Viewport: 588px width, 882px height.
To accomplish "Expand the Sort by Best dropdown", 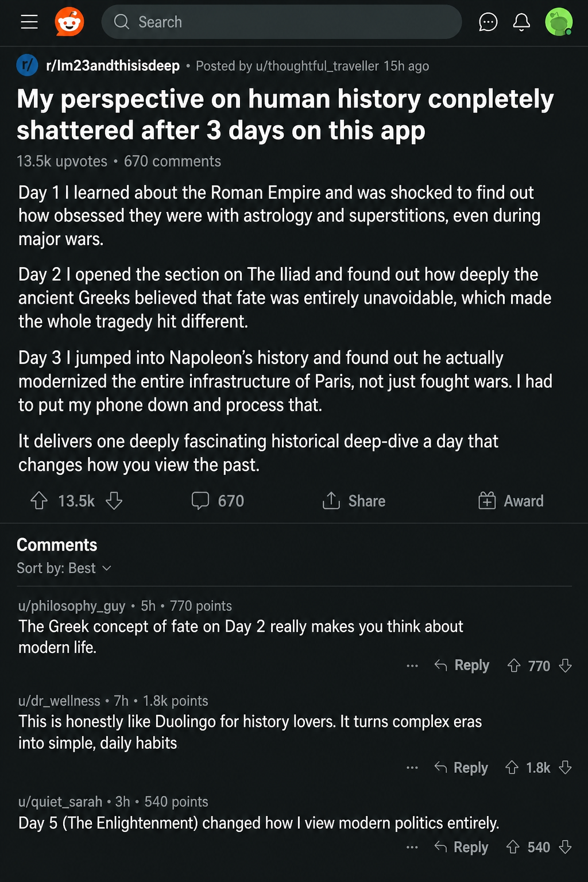I will point(64,568).
